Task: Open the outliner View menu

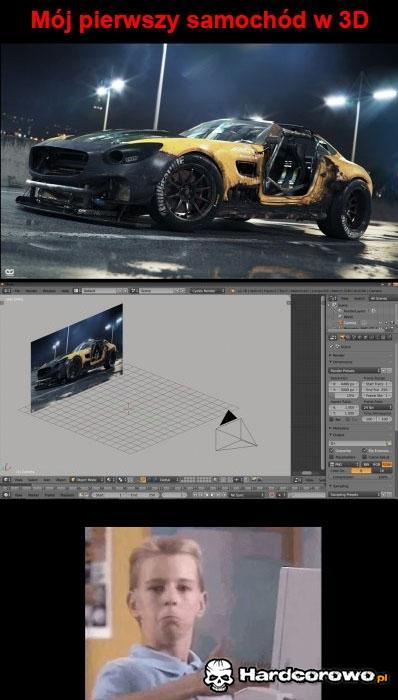Action: pyautogui.click(x=345, y=299)
